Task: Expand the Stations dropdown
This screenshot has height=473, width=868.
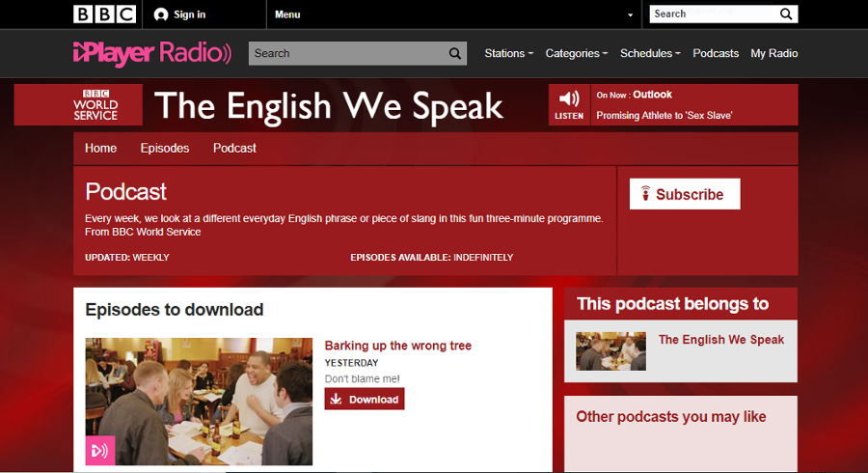Action: pyautogui.click(x=508, y=53)
